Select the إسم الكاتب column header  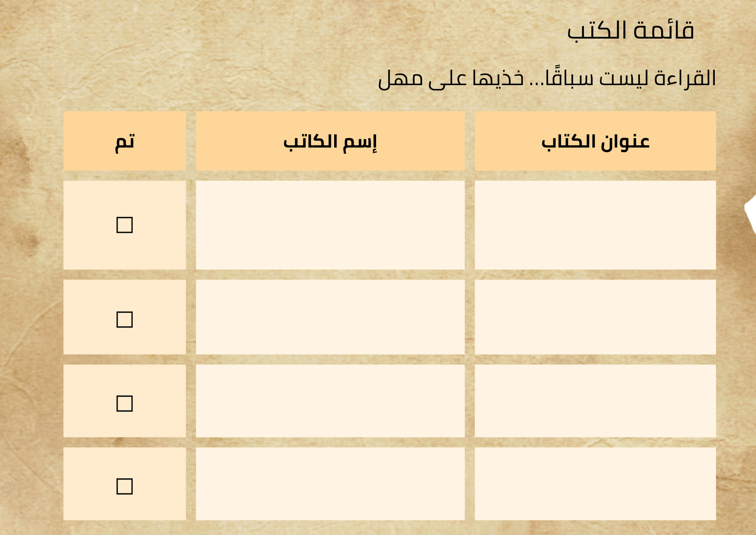coord(330,141)
